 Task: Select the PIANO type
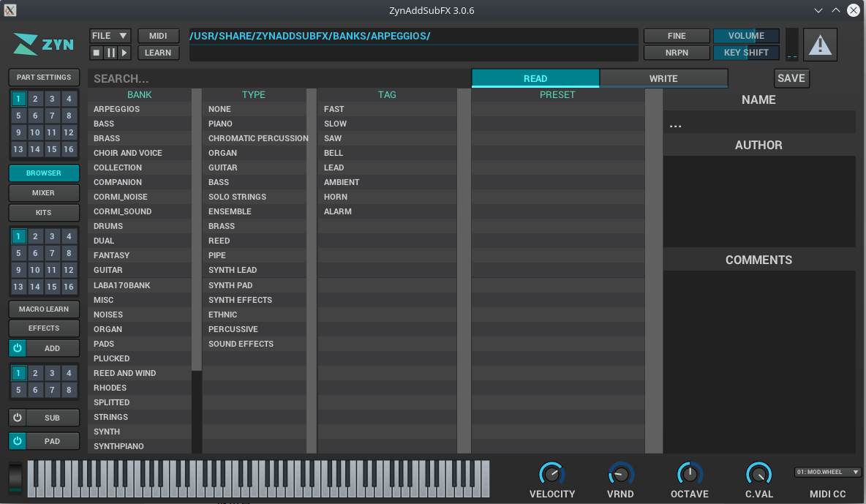pyautogui.click(x=254, y=124)
